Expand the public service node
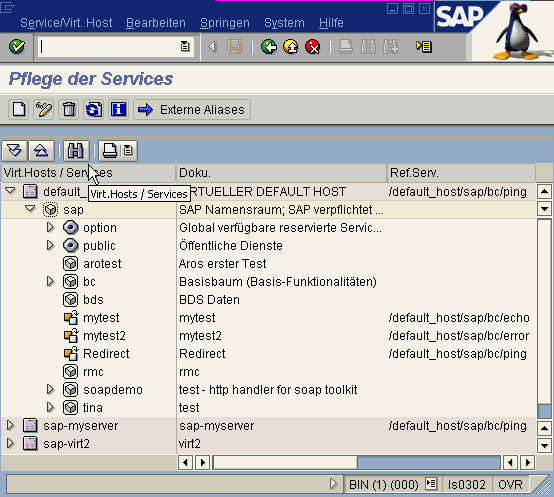This screenshot has width=554, height=497. coord(51,245)
